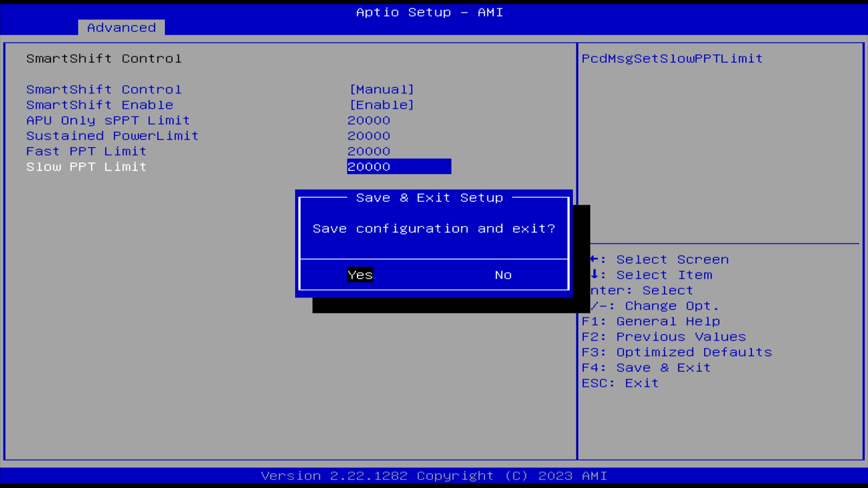The height and width of the screenshot is (488, 868).
Task: Click highlighted Slow PPT Limit value field
Action: tap(399, 166)
